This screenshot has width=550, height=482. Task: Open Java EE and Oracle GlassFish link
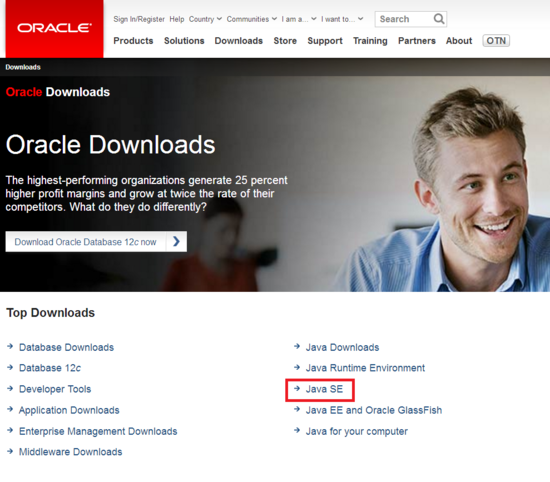pos(374,410)
